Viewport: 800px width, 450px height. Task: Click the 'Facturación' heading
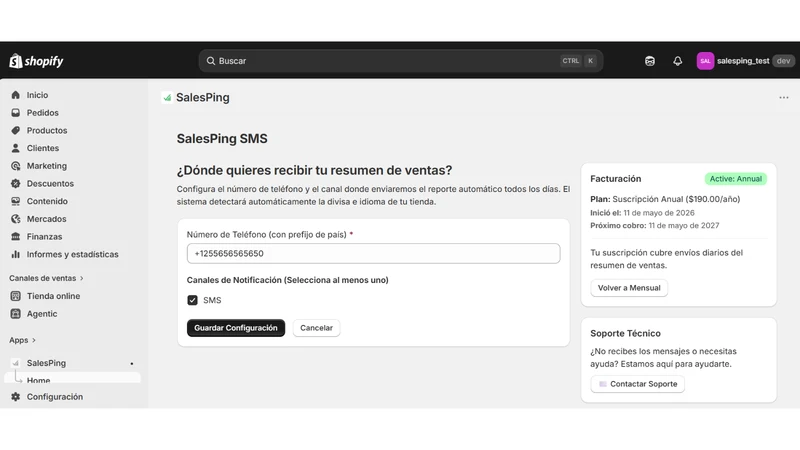coord(616,179)
